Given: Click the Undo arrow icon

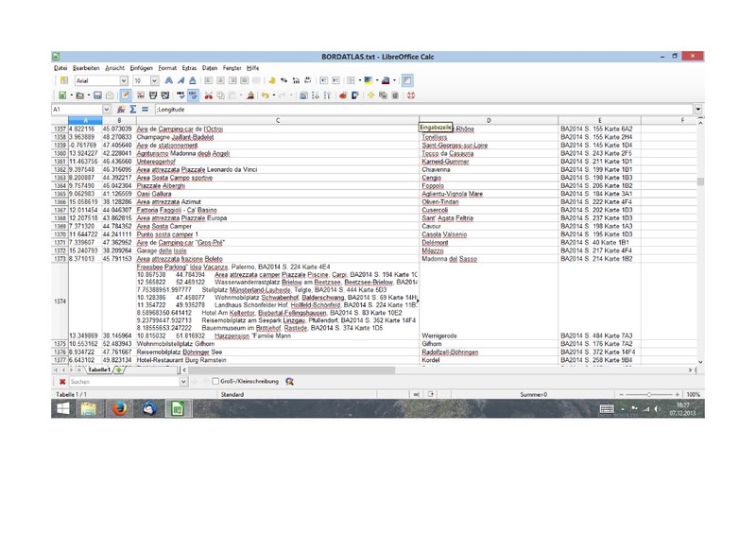Looking at the screenshot, I should click(262, 95).
